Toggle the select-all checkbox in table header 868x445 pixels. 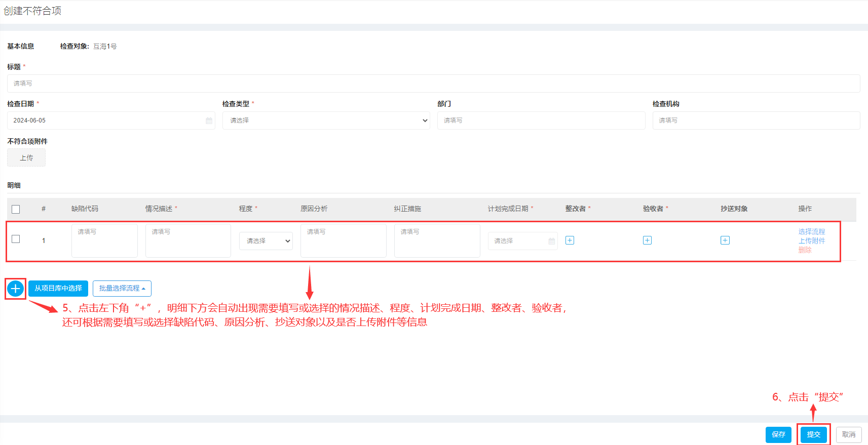click(16, 209)
